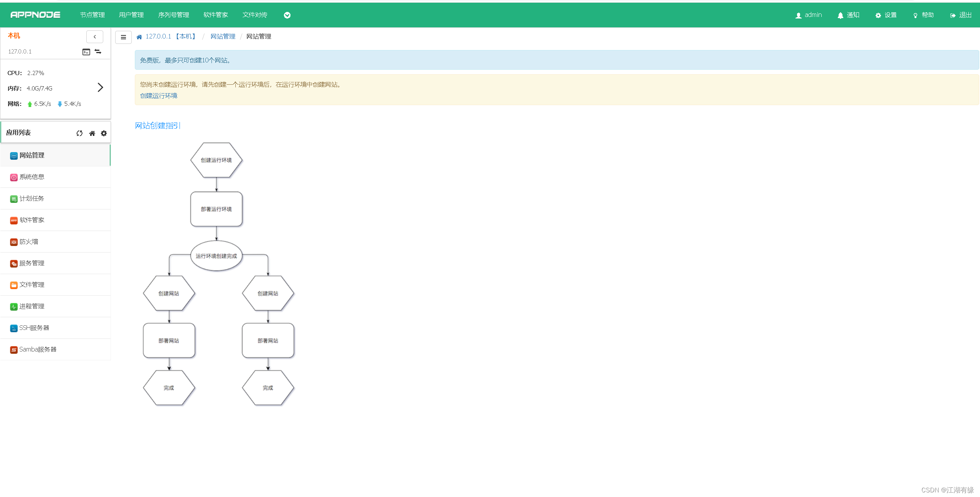Image resolution: width=980 pixels, height=497 pixels.
Task: Click the 运行环境创建完成 ellipse
Action: coord(216,256)
